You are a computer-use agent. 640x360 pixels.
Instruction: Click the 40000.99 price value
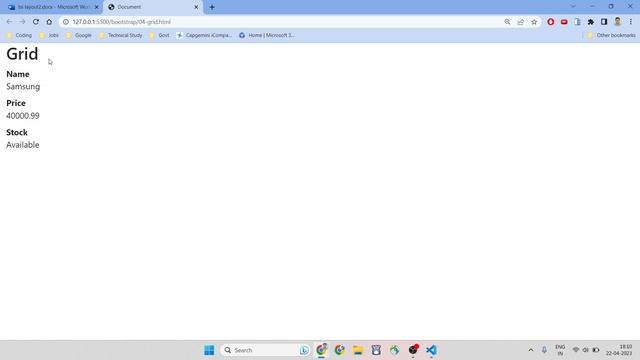(23, 116)
